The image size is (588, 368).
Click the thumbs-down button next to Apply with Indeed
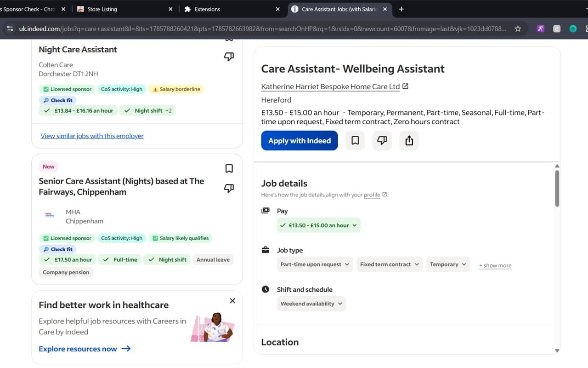pyautogui.click(x=382, y=141)
